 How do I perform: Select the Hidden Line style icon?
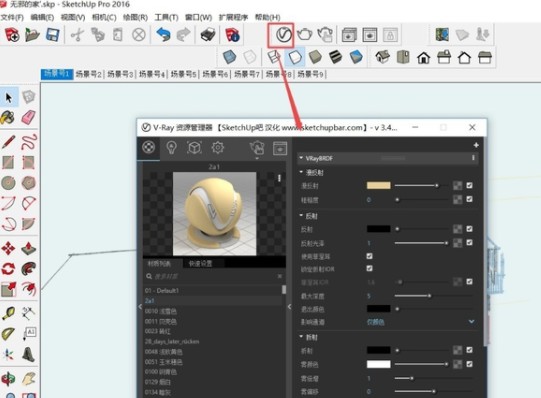(295, 57)
